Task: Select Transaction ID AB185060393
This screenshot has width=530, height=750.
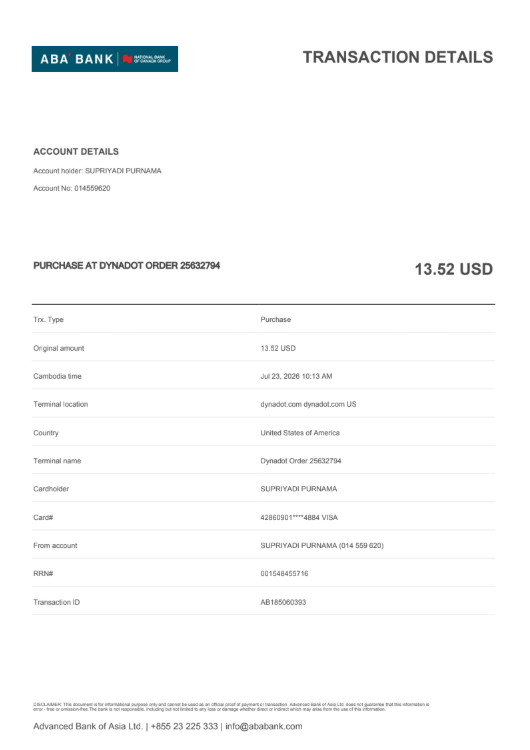Action: pos(283,602)
